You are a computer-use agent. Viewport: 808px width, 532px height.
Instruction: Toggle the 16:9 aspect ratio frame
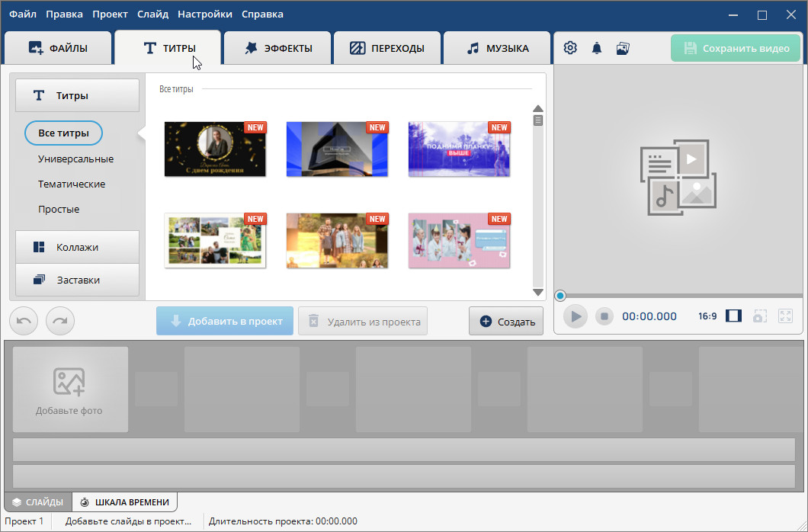point(733,316)
